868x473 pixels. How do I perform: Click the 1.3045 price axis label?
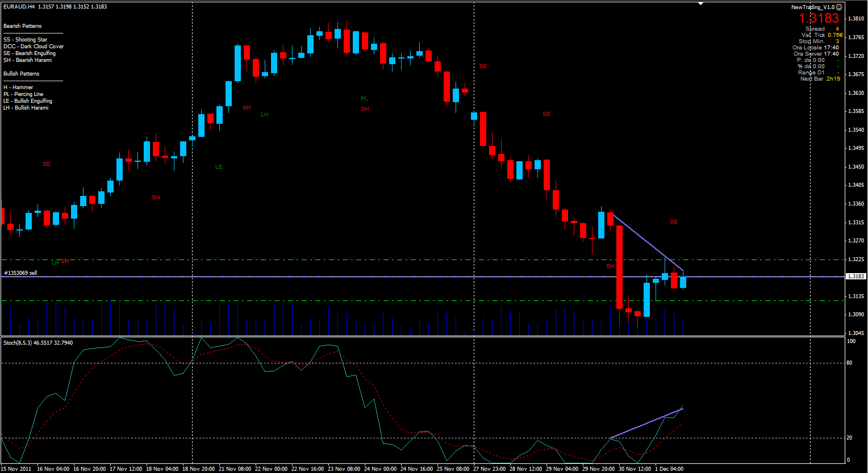[x=856, y=333]
